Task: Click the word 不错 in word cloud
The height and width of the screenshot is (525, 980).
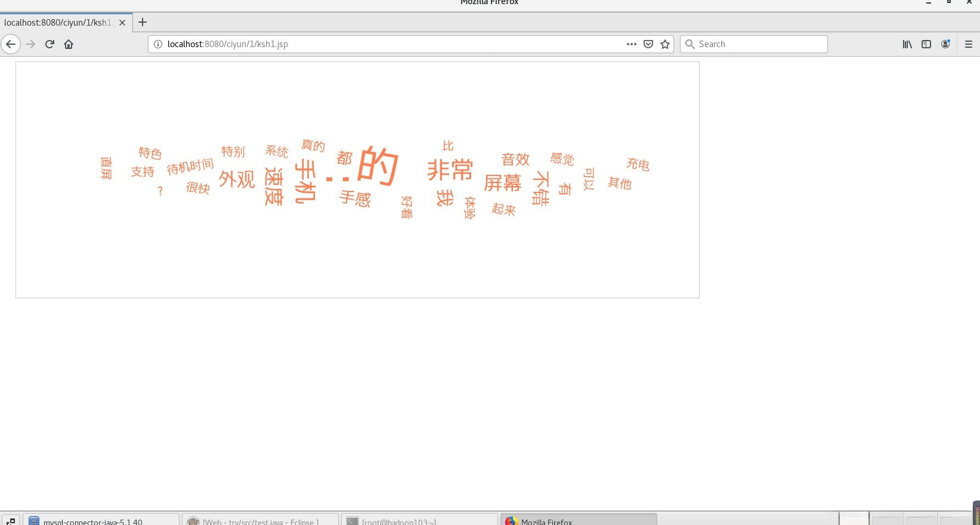Action: [x=540, y=189]
